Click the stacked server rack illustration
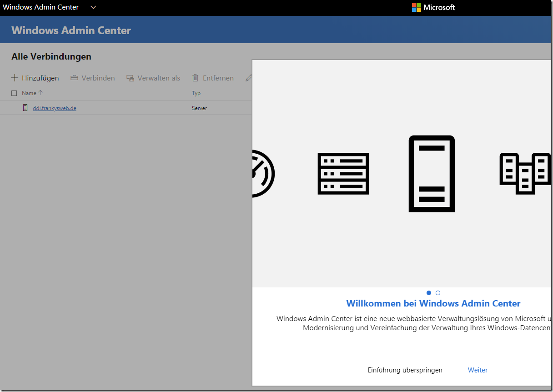The image size is (553, 392). (x=343, y=174)
